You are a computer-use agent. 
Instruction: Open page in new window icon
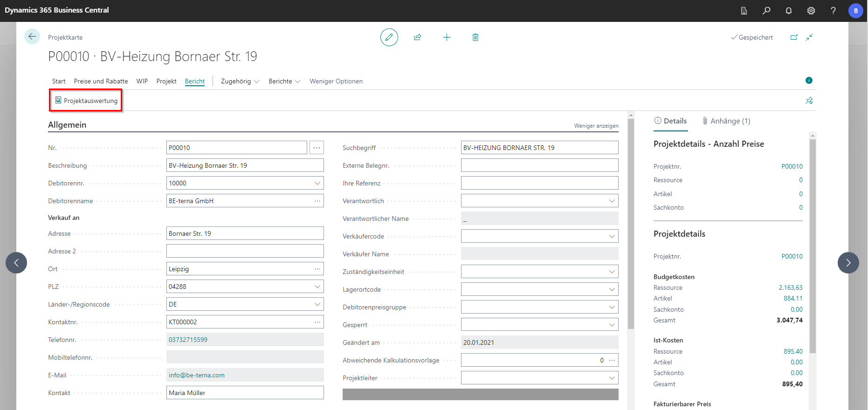pyautogui.click(x=794, y=37)
